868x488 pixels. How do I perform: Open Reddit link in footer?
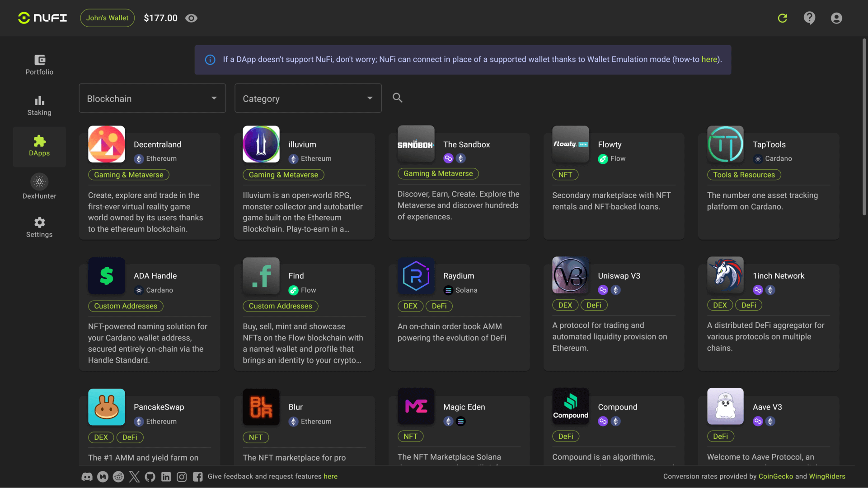(118, 476)
